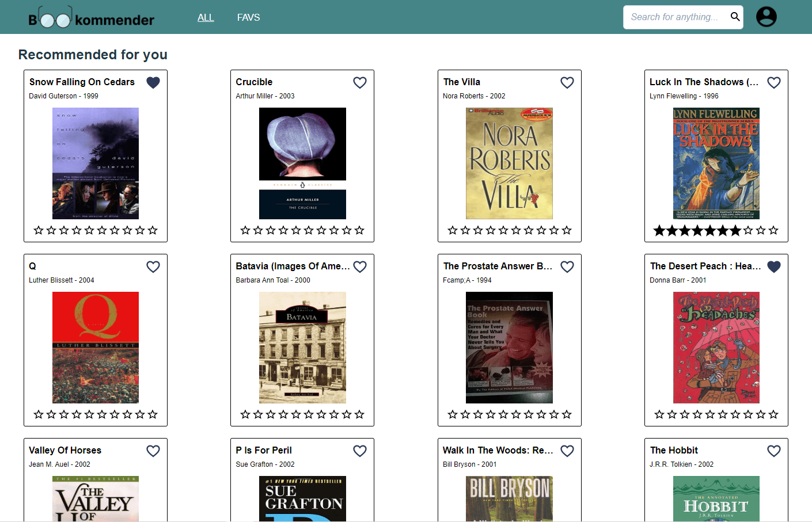Click author line David Guterson - 1999
The image size is (812, 522).
coord(63,96)
